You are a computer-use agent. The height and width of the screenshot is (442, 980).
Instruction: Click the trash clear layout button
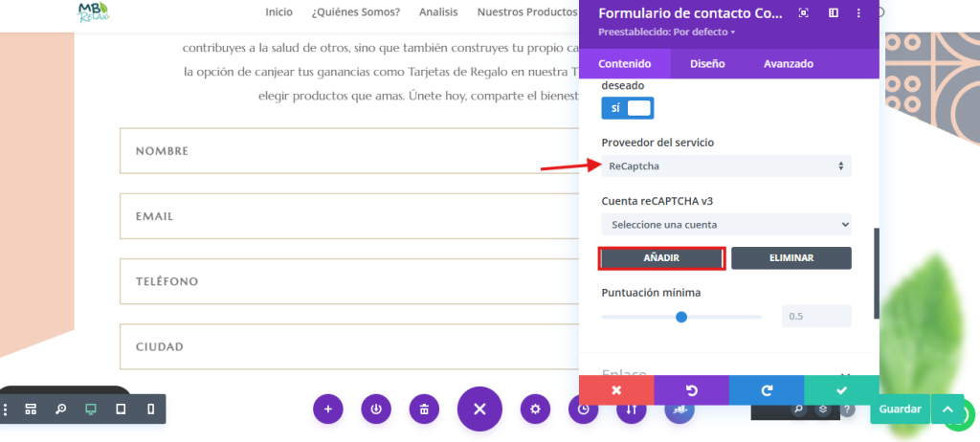[424, 409]
